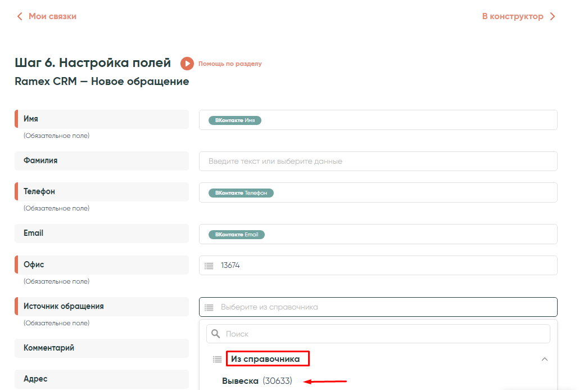Click the Фамилия text input field
The height and width of the screenshot is (390, 588).
(x=378, y=161)
